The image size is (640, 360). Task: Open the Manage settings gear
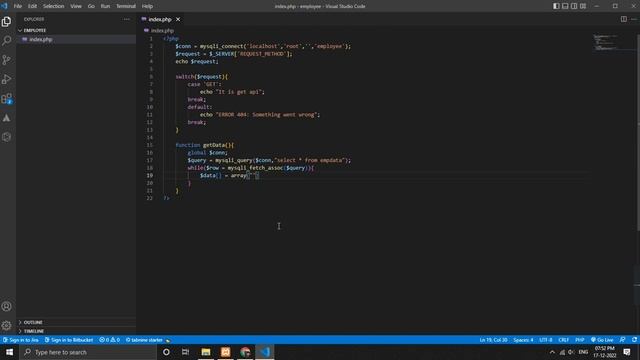[7, 325]
